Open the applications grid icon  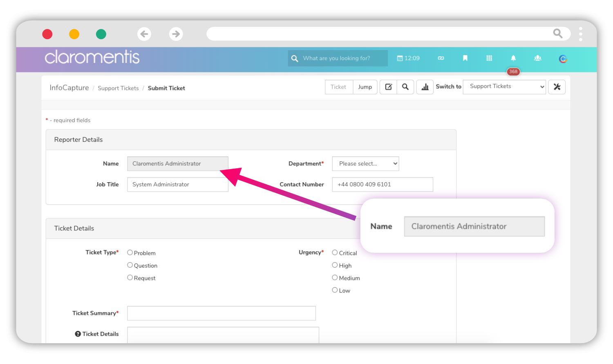pyautogui.click(x=489, y=58)
